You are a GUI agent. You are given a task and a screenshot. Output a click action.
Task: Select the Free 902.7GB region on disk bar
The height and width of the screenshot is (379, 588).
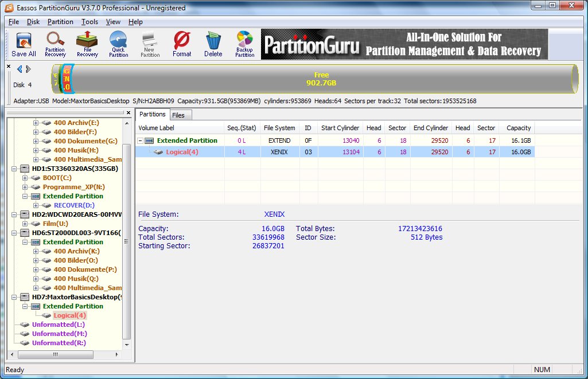(x=321, y=79)
